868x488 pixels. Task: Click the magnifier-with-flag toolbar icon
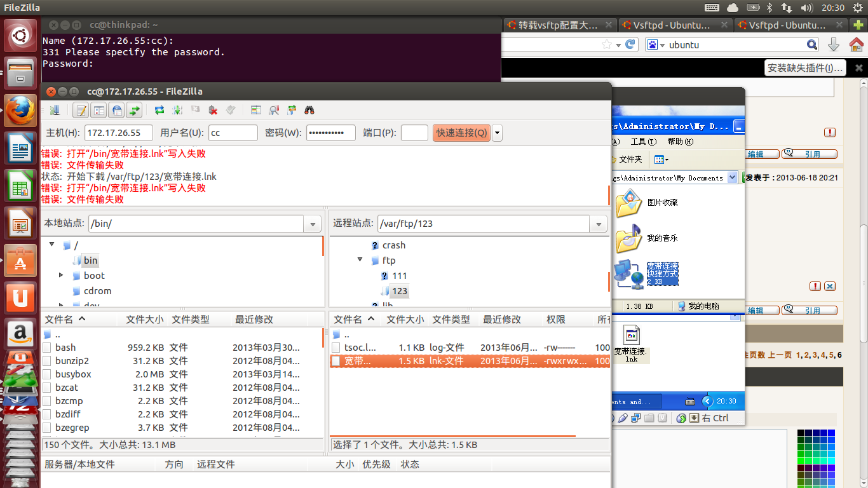point(274,110)
